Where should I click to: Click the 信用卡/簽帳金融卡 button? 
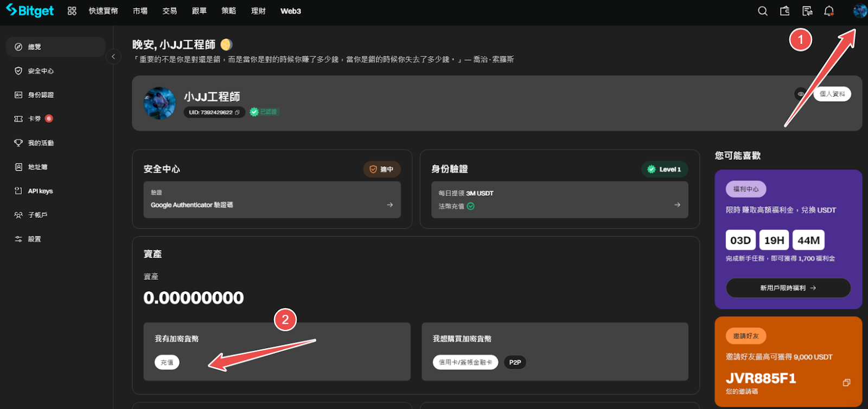465,362
